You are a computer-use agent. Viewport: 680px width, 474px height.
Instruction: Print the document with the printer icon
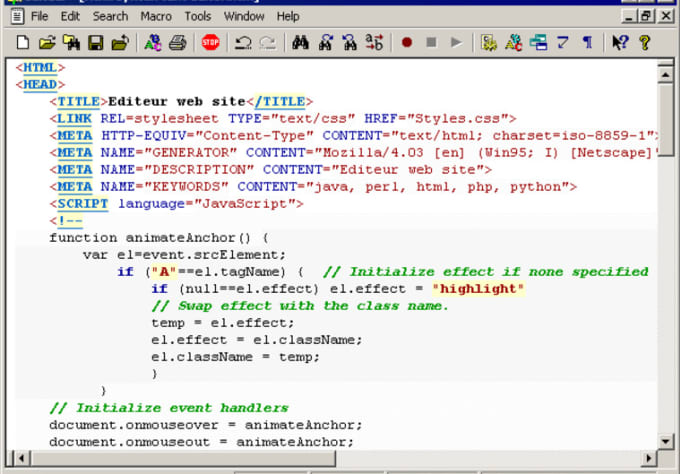(x=177, y=42)
